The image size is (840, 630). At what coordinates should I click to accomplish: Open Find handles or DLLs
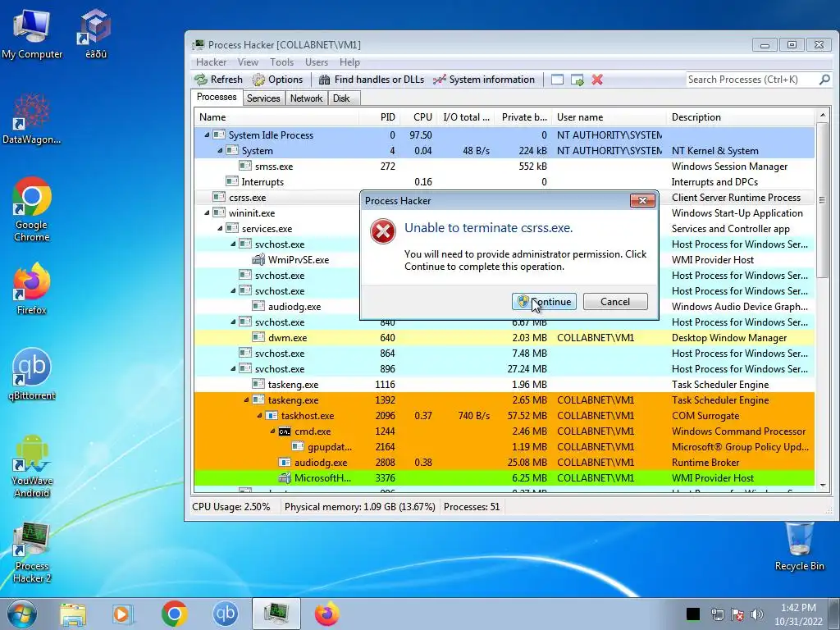[x=372, y=80]
